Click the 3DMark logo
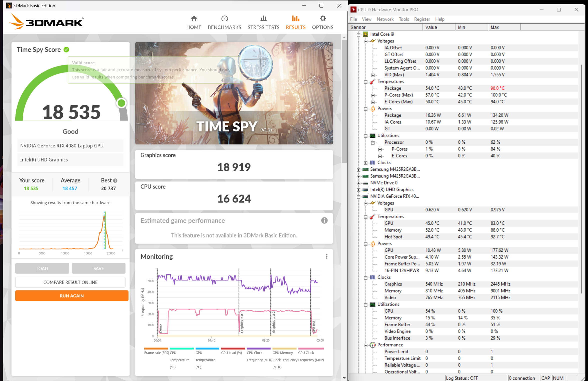 (x=46, y=21)
